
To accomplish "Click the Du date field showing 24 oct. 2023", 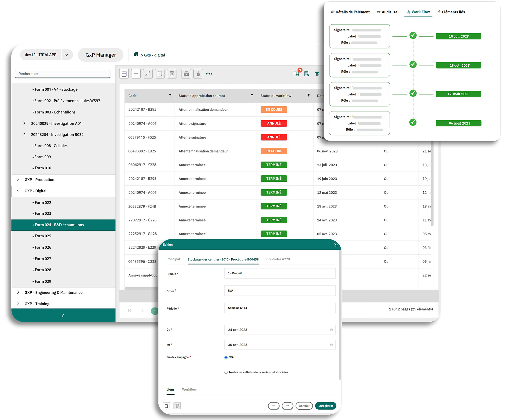I will click(x=280, y=329).
